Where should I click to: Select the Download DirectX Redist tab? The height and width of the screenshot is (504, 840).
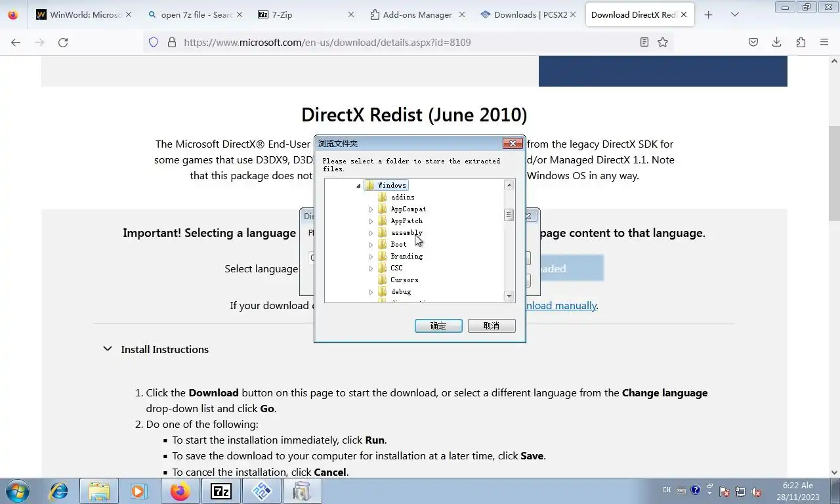(640, 14)
